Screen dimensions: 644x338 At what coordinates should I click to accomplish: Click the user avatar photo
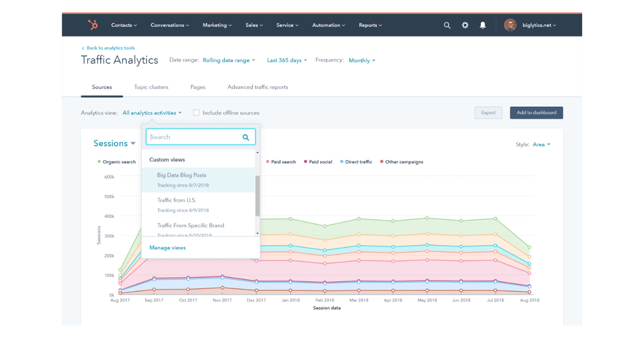[x=510, y=25]
